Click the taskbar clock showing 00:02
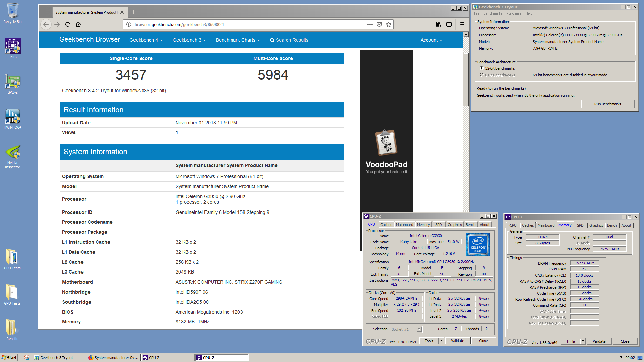This screenshot has width=644, height=362. coord(630,358)
